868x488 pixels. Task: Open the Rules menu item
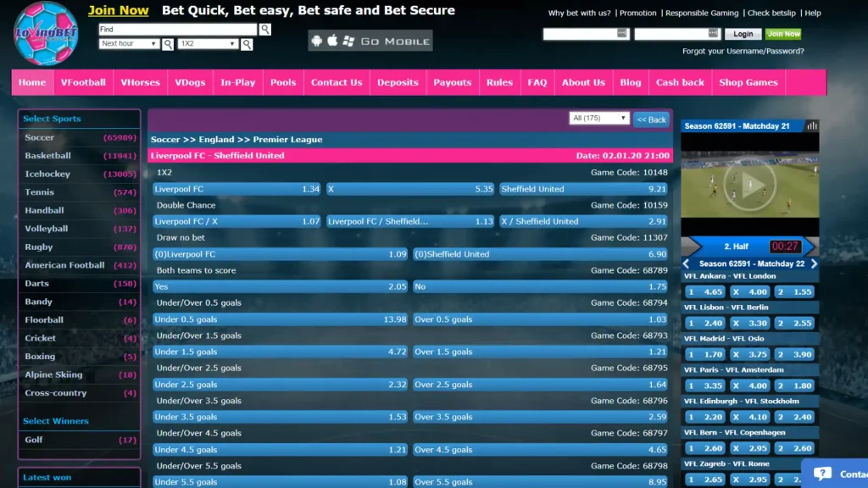click(499, 82)
